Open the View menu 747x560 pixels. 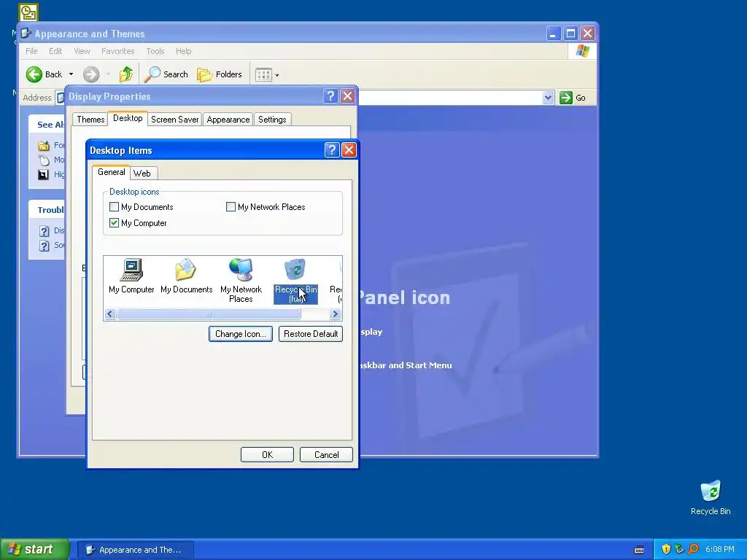coord(82,51)
